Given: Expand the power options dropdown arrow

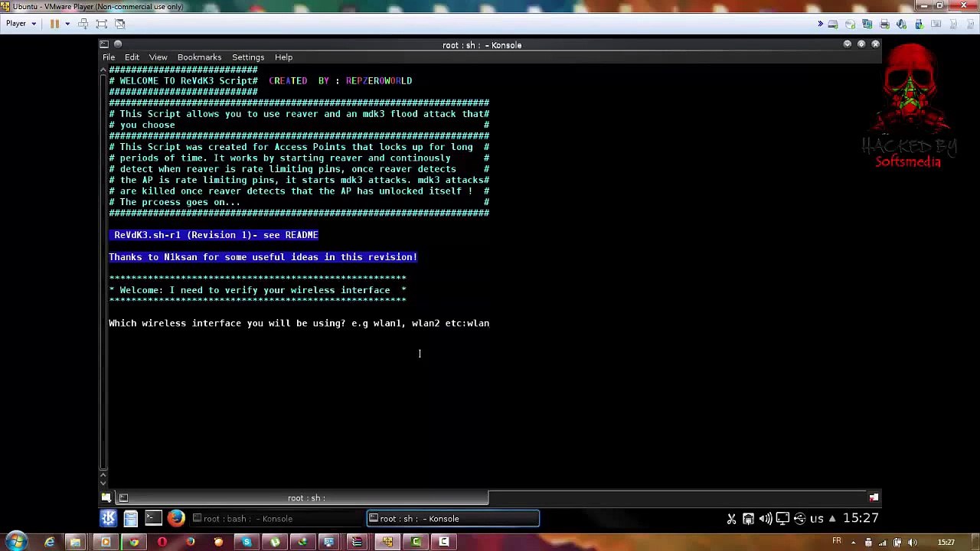Looking at the screenshot, I should point(67,24).
